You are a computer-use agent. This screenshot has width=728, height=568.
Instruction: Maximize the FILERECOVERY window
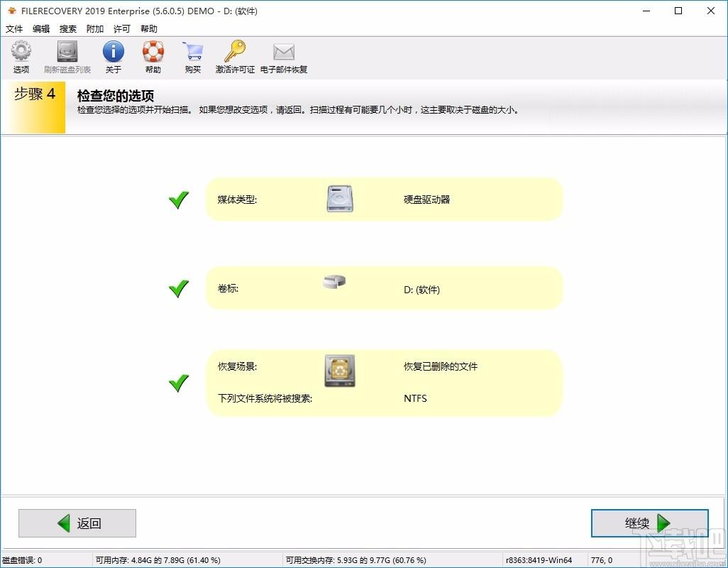click(678, 11)
